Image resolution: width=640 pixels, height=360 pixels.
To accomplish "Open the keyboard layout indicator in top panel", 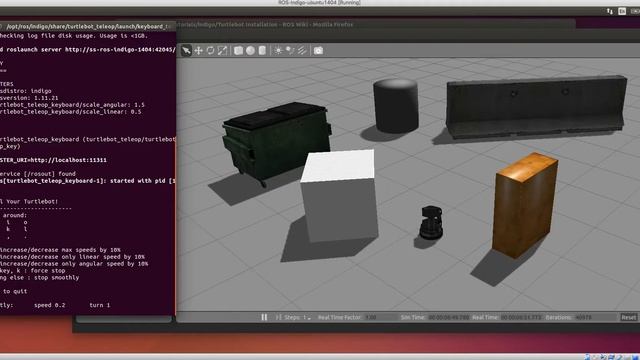I will coord(622,11).
